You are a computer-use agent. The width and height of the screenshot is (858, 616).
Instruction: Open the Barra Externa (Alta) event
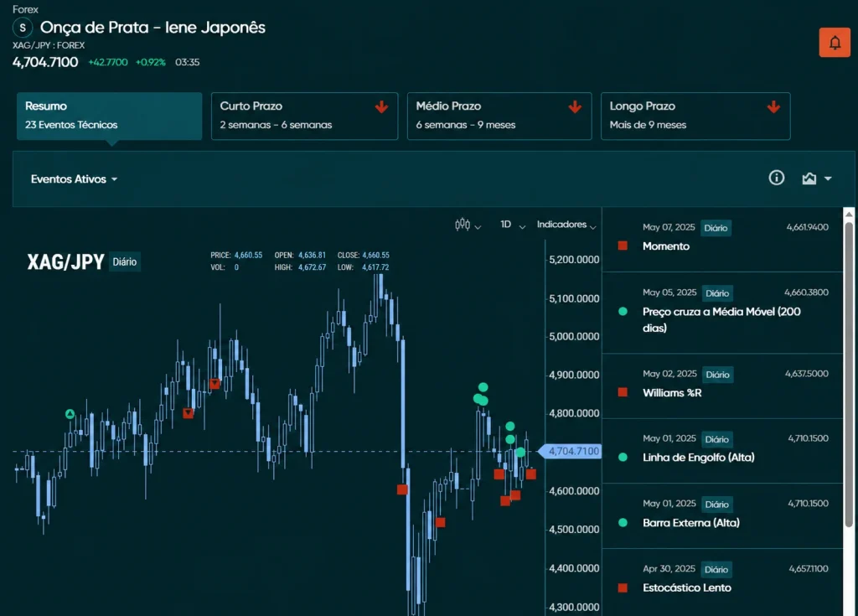[x=722, y=515]
